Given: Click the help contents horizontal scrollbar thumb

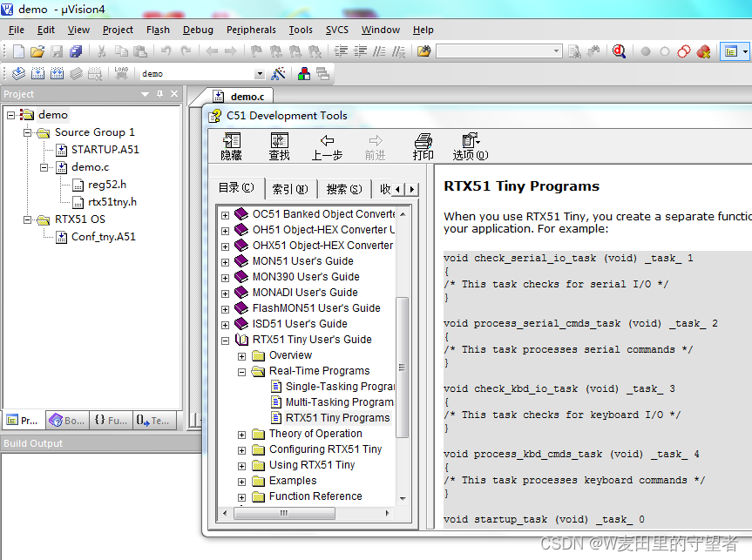Looking at the screenshot, I should click(x=284, y=514).
